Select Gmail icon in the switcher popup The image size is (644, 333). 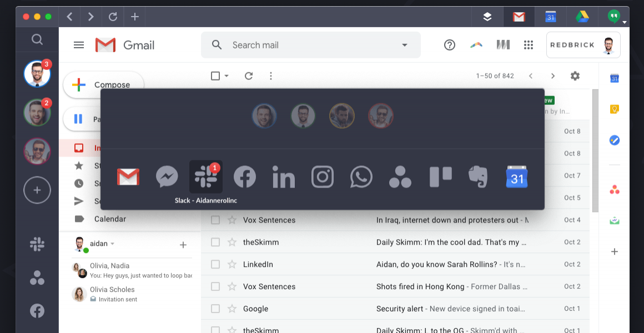pyautogui.click(x=128, y=177)
